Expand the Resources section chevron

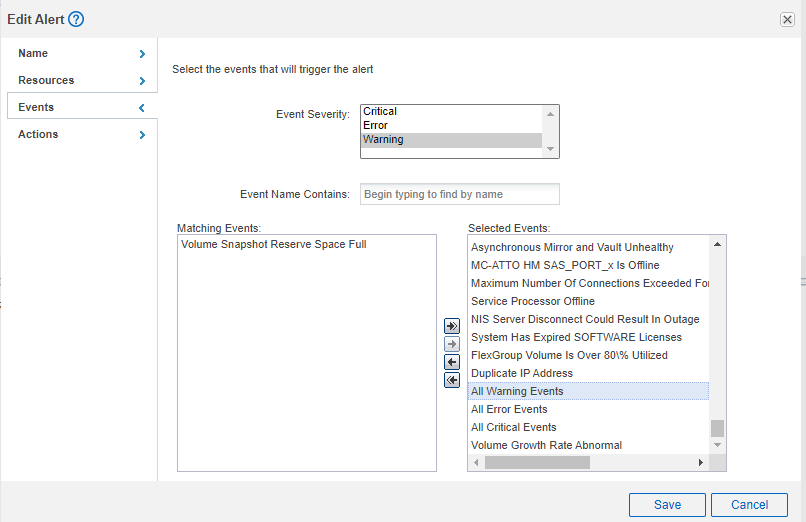(142, 81)
